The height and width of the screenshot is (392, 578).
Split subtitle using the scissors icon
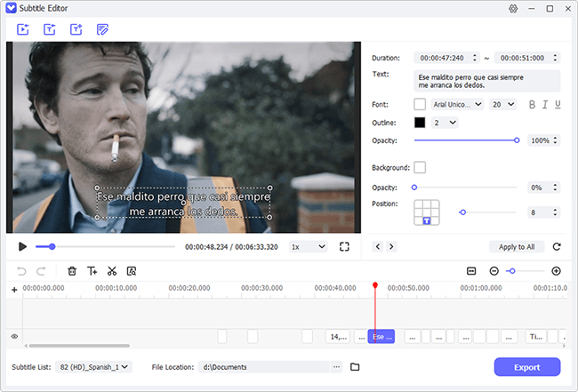(x=112, y=271)
